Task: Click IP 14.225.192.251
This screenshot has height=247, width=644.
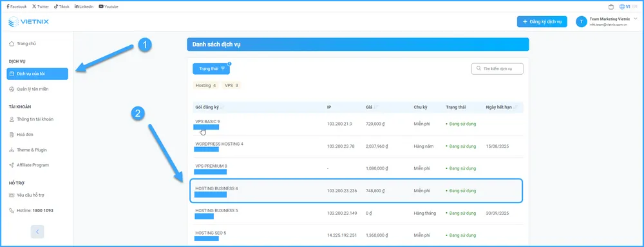Action: point(342,235)
